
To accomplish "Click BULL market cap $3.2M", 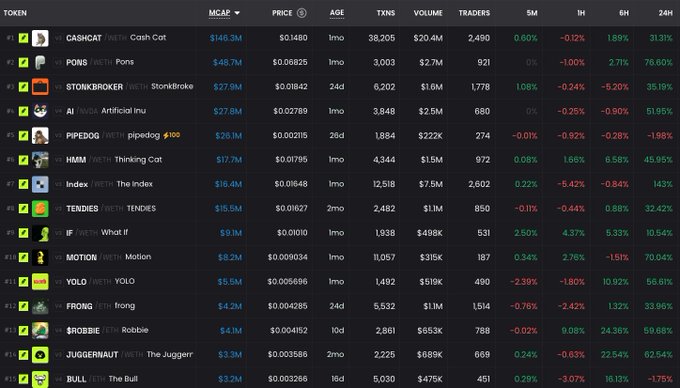I will pyautogui.click(x=230, y=379).
